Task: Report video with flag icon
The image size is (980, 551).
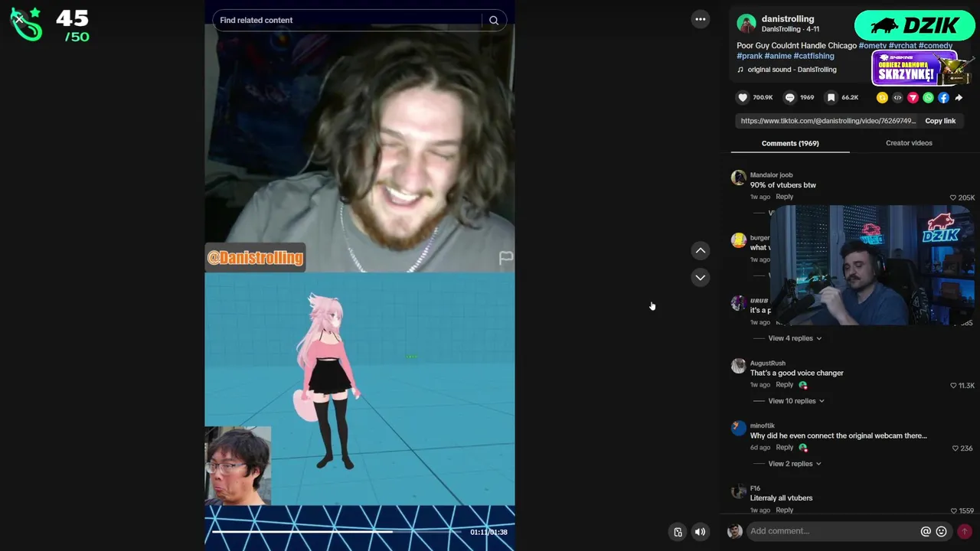Action: pyautogui.click(x=506, y=258)
